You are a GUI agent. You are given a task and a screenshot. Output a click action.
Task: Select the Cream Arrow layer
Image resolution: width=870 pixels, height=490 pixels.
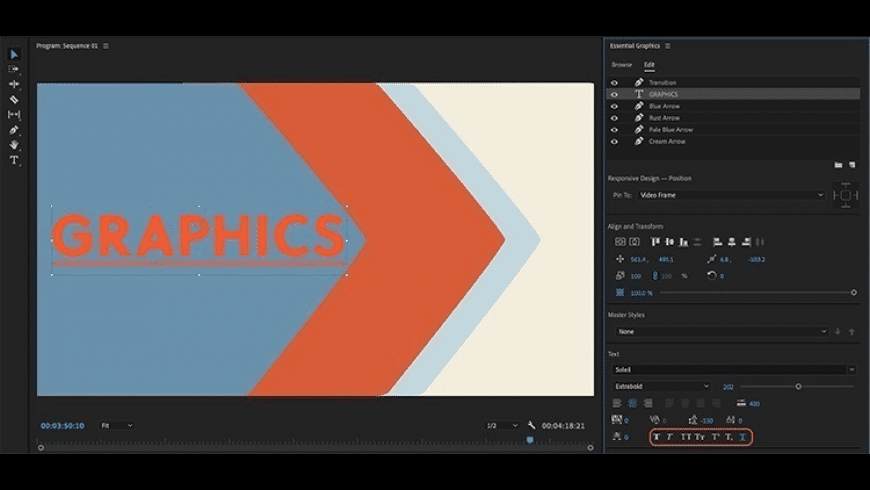(669, 141)
